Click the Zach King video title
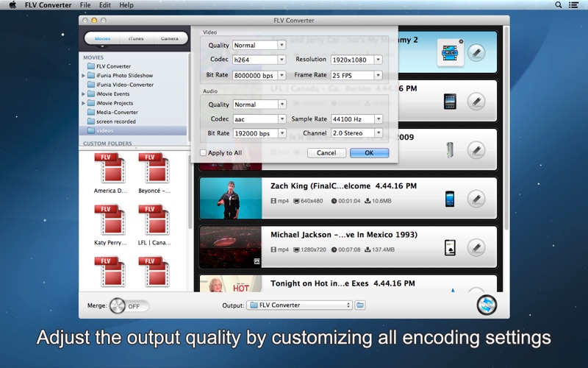The width and height of the screenshot is (588, 368). point(343,186)
